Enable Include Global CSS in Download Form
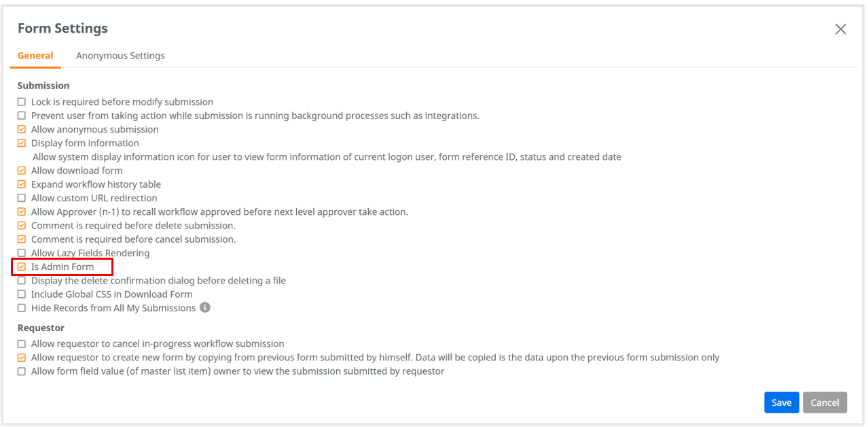 pos(21,294)
